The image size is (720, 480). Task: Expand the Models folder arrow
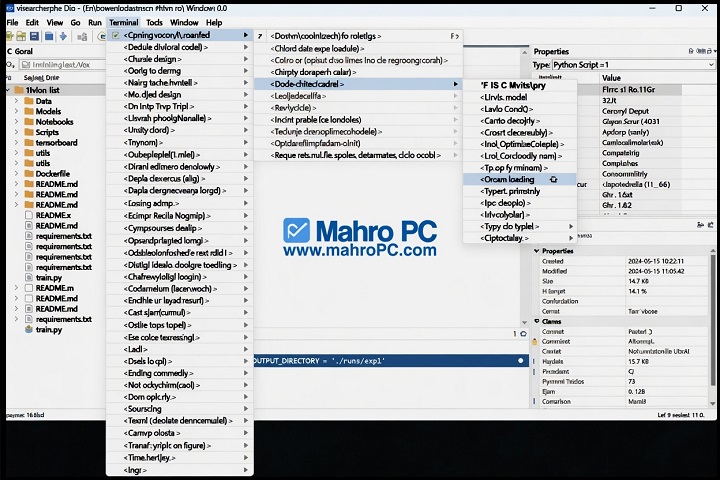(x=17, y=111)
